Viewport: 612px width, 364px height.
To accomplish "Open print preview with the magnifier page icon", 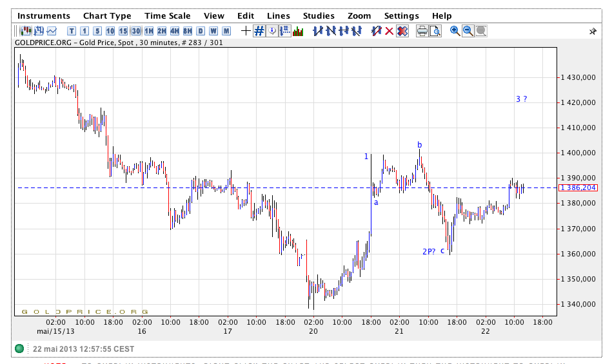I will coord(435,31).
